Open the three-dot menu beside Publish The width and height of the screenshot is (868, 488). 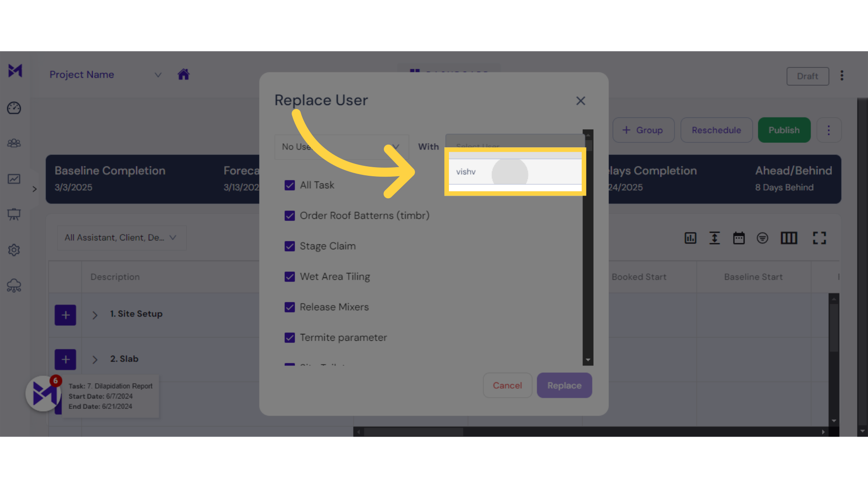(829, 130)
